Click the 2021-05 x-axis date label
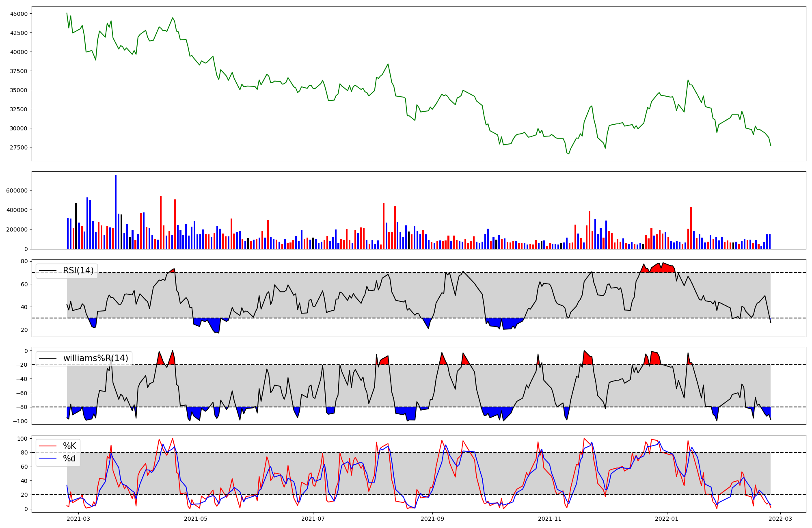This screenshot has height=528, width=812. [196, 519]
